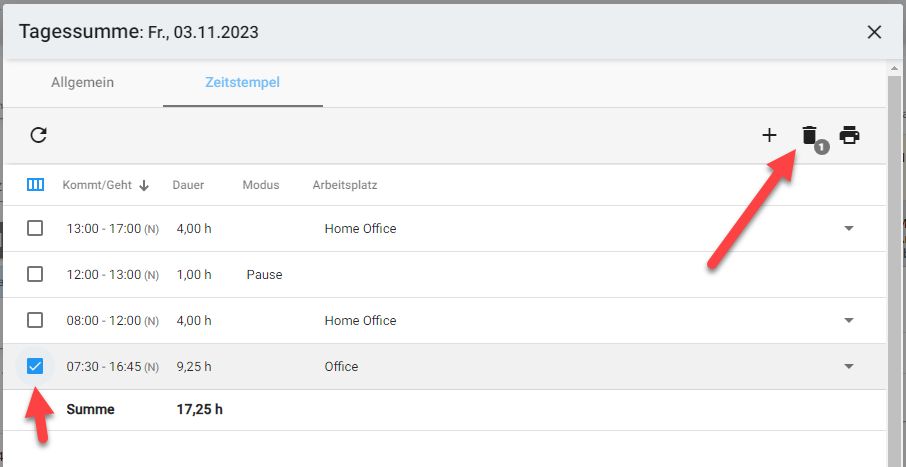Tick the 08:00 - 12:00 row checkbox
906x467 pixels.
point(35,320)
